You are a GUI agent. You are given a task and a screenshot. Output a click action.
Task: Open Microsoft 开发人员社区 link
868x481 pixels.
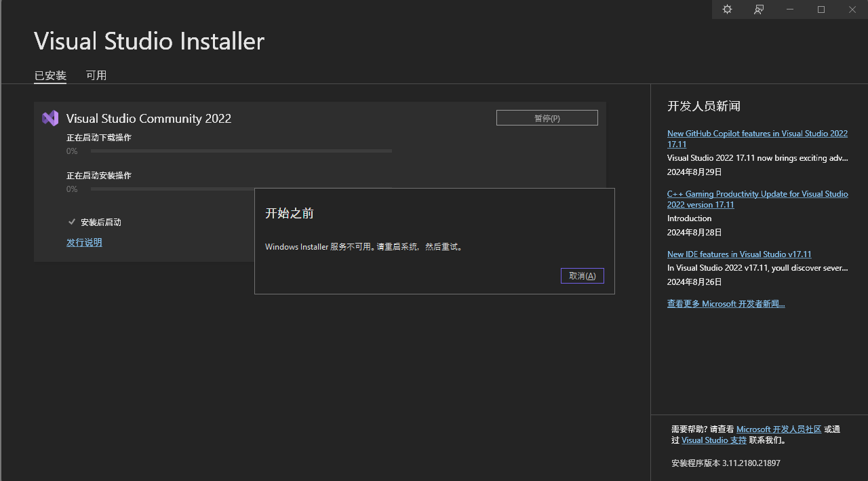[779, 429]
